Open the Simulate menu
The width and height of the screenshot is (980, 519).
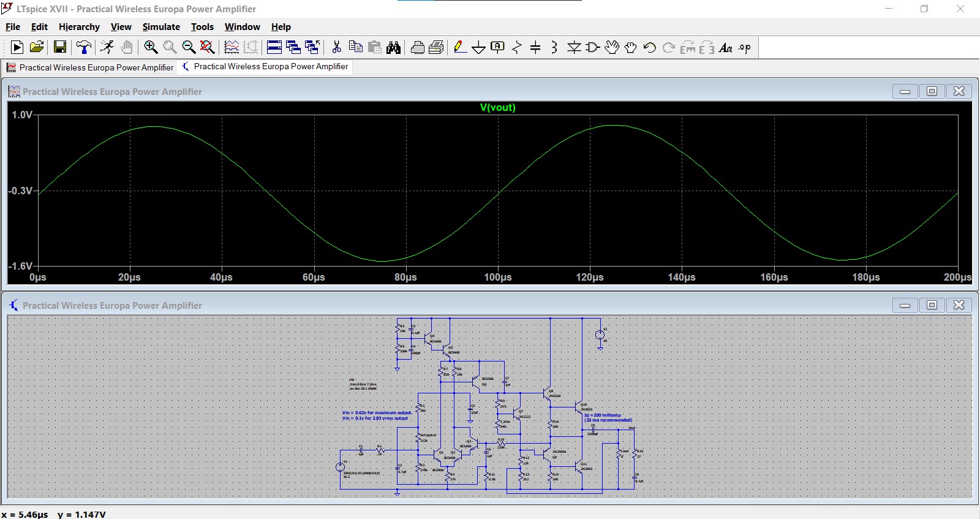pos(161,27)
